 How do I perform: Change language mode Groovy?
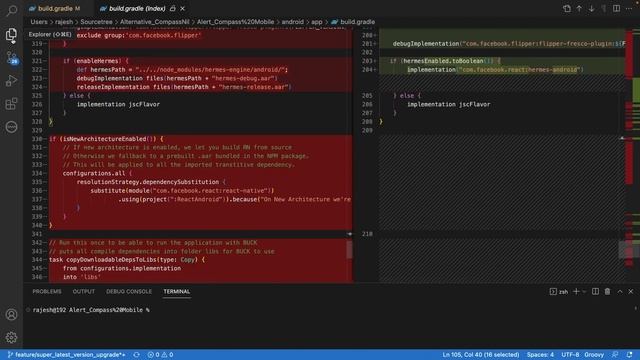click(594, 355)
